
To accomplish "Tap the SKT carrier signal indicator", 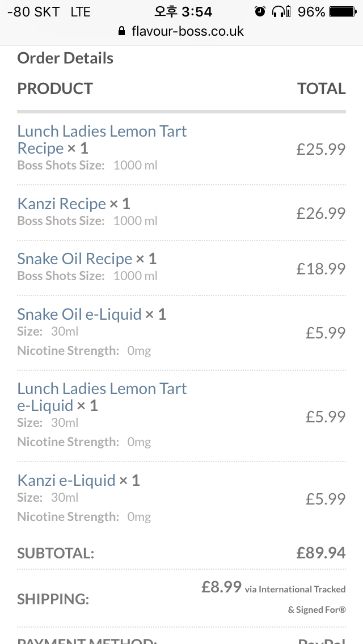I will [x=34, y=11].
